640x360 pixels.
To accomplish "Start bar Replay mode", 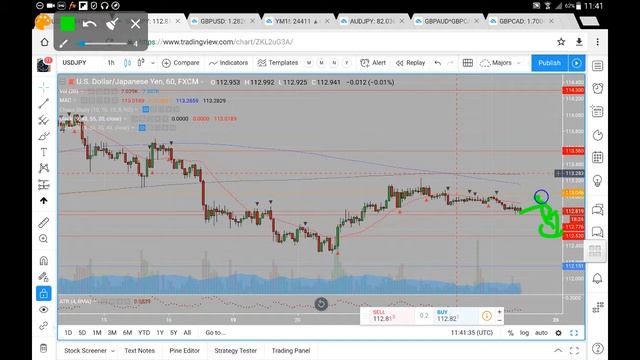I will pyautogui.click(x=410, y=63).
